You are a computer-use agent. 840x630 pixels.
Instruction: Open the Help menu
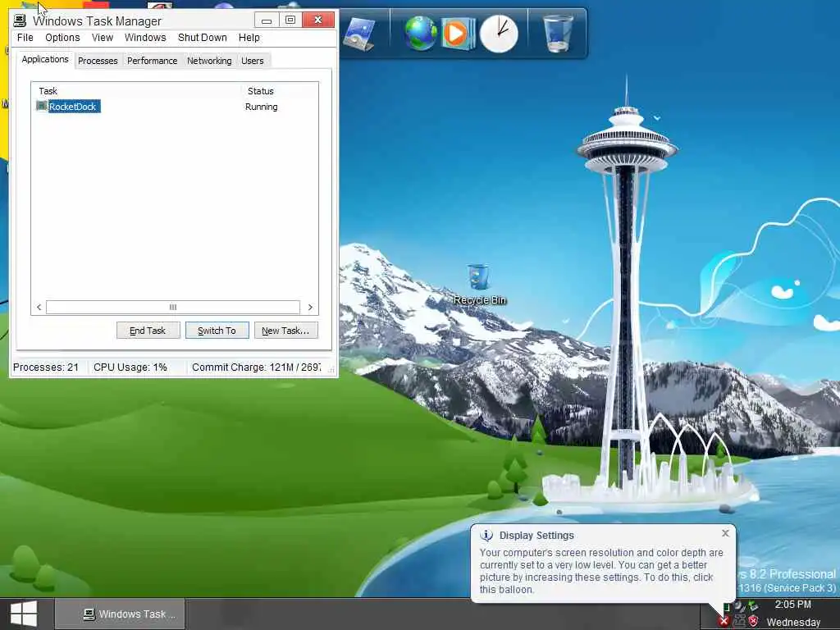click(x=249, y=38)
